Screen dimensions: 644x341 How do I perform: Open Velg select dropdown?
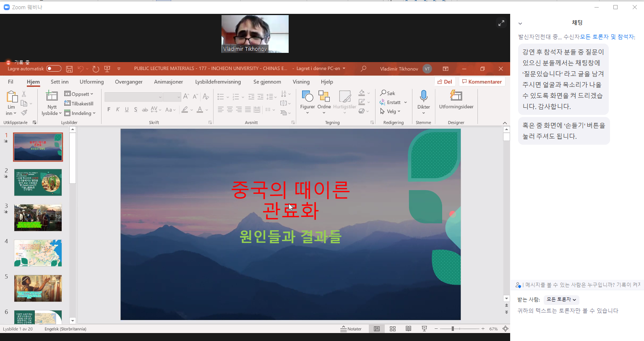tap(390, 111)
